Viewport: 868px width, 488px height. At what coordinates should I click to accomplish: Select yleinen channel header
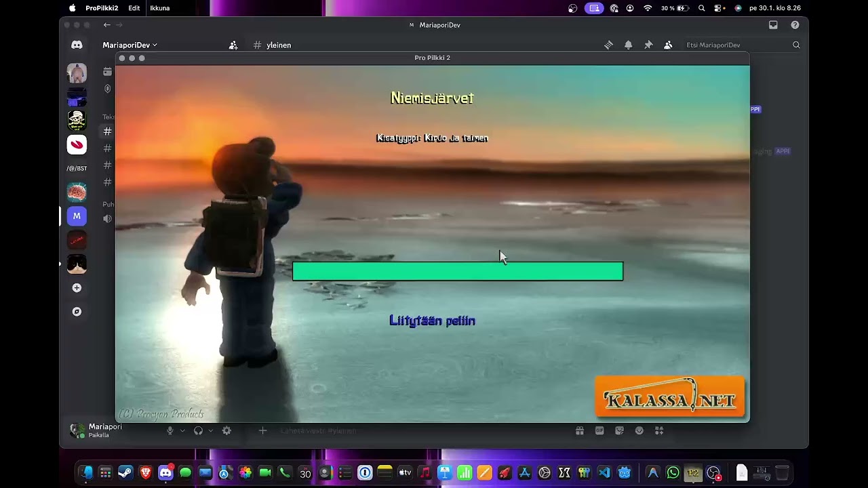(x=272, y=45)
